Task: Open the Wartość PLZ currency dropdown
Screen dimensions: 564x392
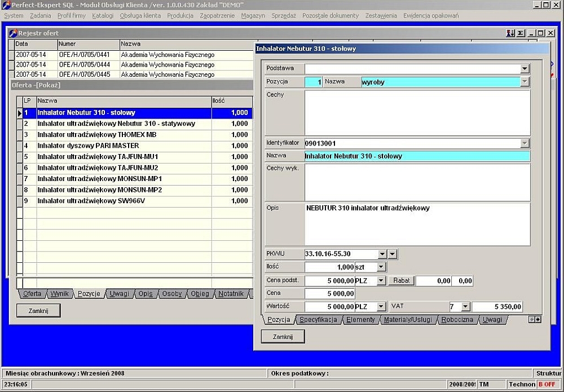Action: pos(381,306)
